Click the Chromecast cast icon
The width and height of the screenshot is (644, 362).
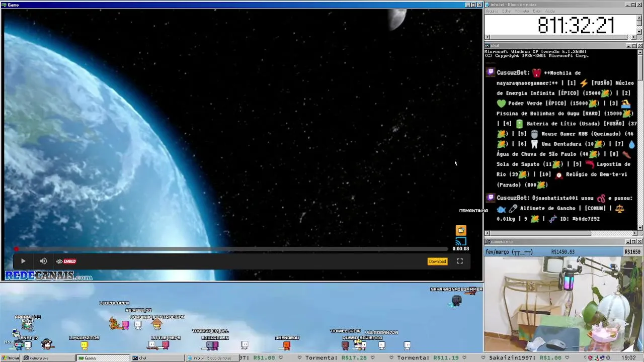[x=461, y=241]
